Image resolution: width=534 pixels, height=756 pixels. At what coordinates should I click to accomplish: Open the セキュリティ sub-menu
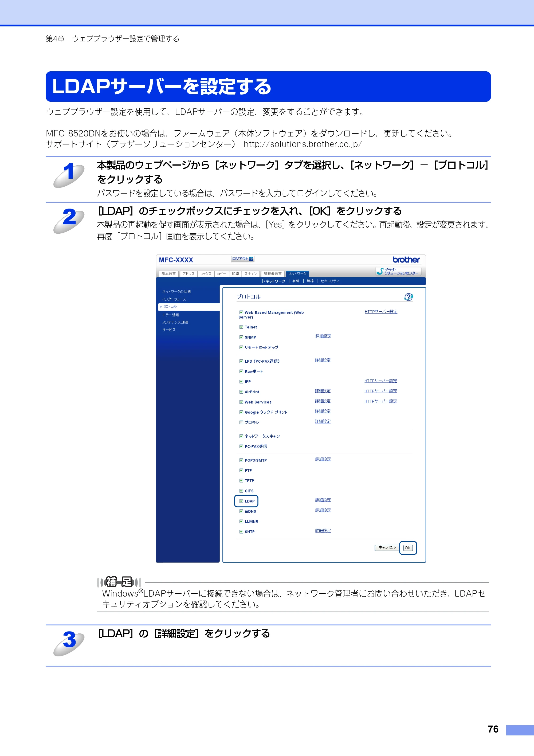[x=329, y=281]
